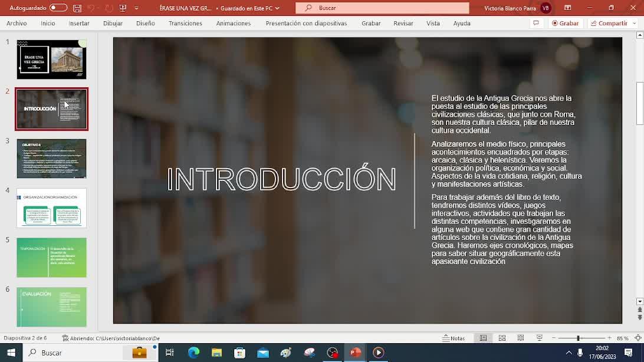Open Victoria Blanco Parra account avatar
The image size is (644, 362).
pyautogui.click(x=546, y=8)
